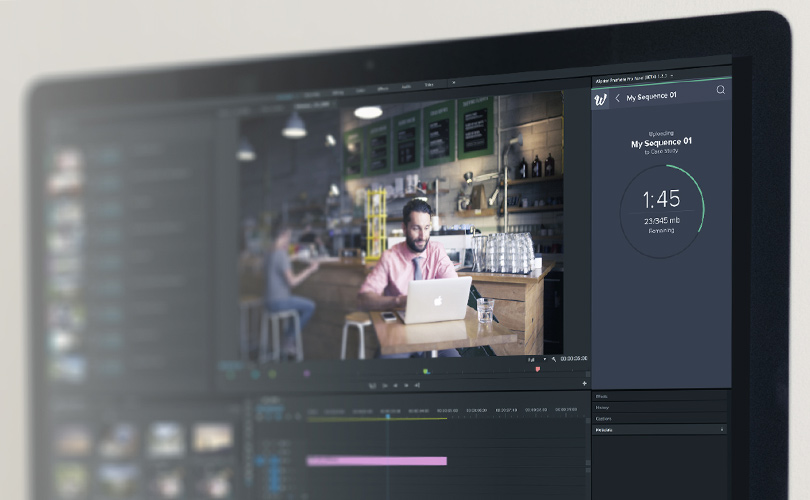The width and height of the screenshot is (810, 500).
Task: Open the Full playback resolution dropdown
Action: click(537, 359)
